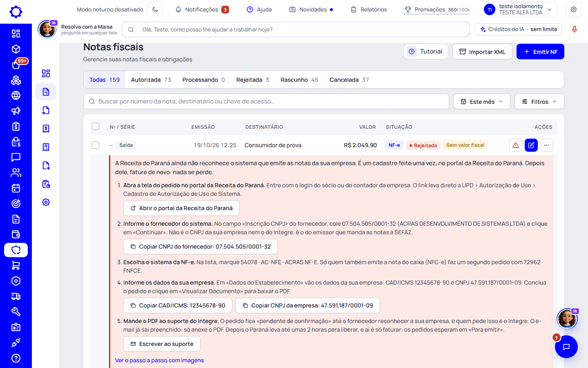
Task: Check the select-all checkbox in table header
Action: coord(96,126)
